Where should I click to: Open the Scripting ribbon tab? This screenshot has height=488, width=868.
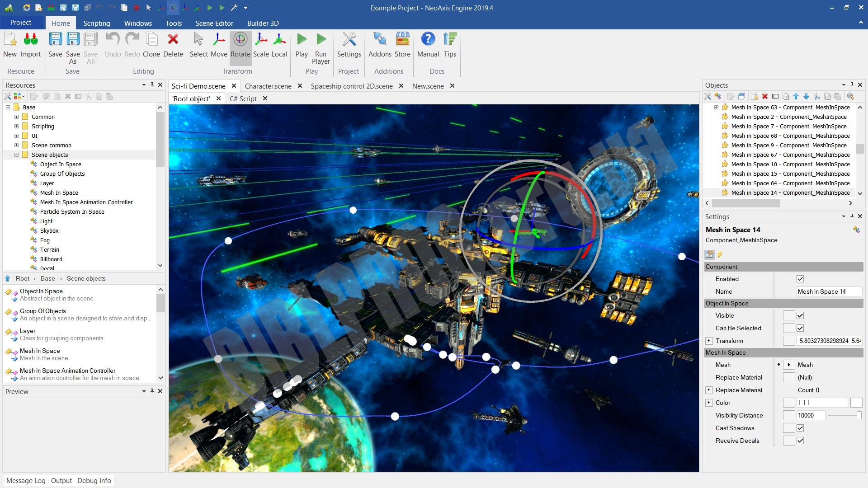[96, 23]
